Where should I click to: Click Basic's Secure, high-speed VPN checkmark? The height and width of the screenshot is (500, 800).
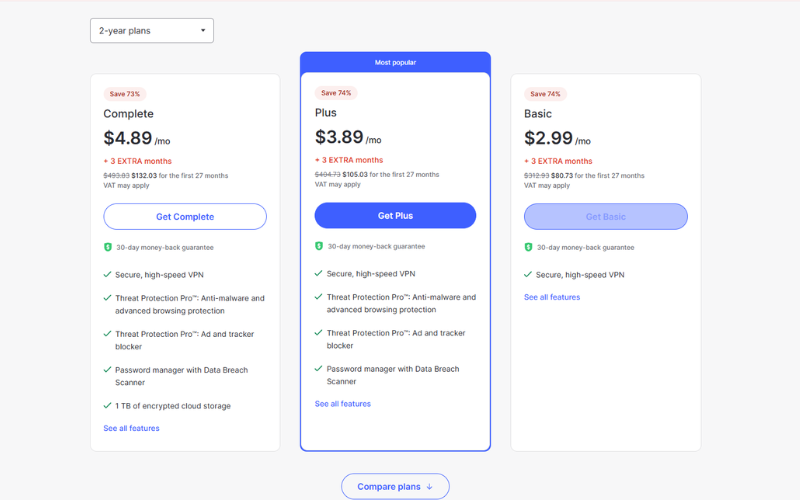coord(528,274)
